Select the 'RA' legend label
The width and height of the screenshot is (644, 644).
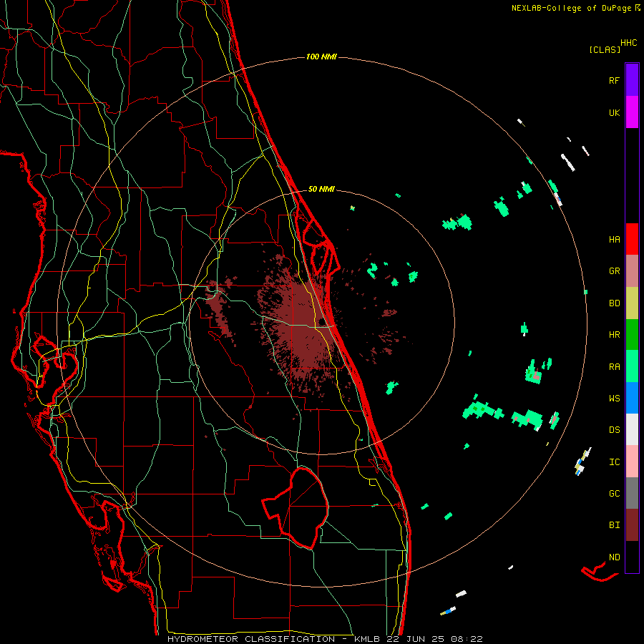(x=614, y=367)
